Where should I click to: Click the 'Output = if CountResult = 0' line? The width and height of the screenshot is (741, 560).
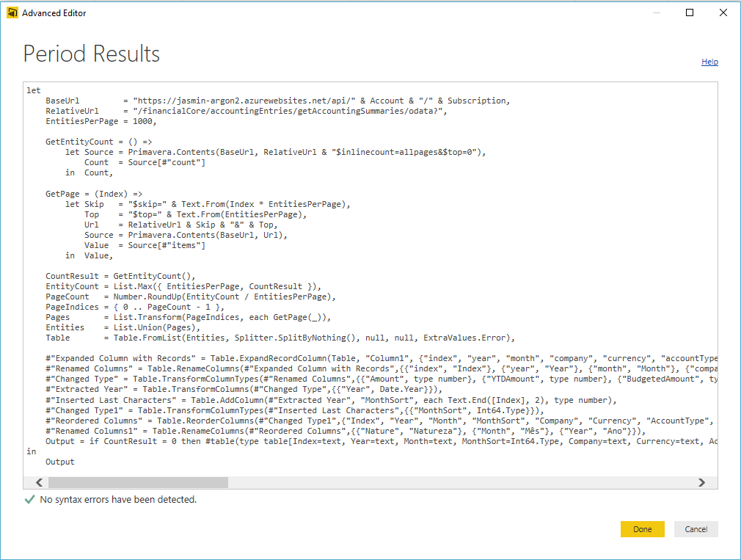tap(382, 441)
